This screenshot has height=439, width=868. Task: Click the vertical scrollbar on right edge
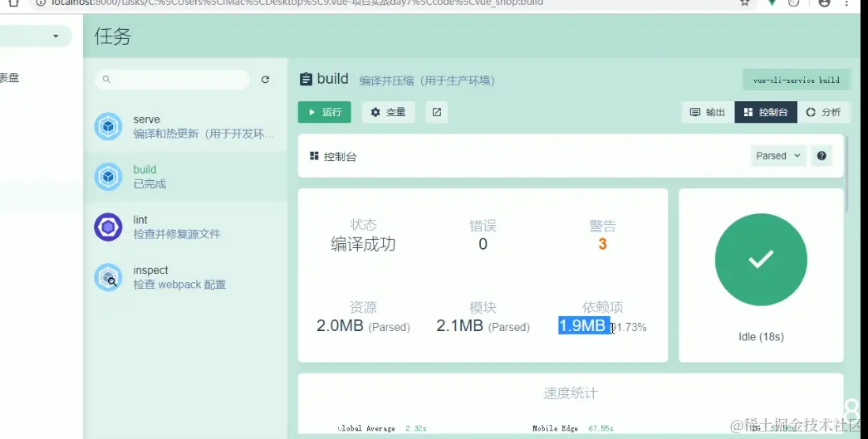click(x=846, y=172)
